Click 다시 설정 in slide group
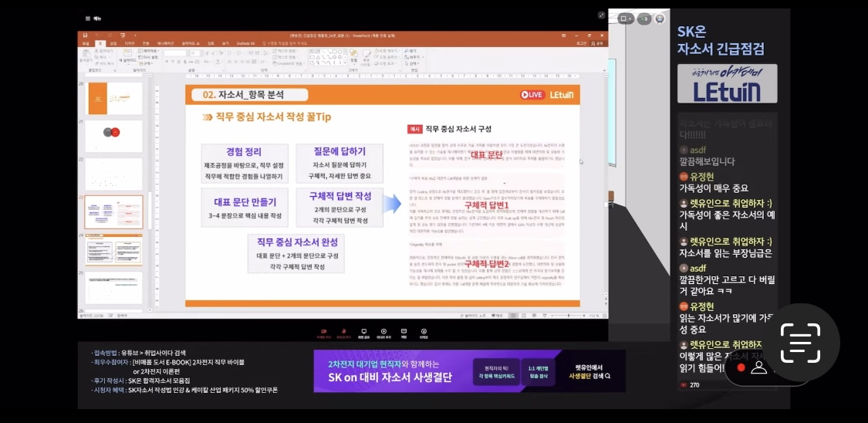The image size is (868, 423). point(148,57)
